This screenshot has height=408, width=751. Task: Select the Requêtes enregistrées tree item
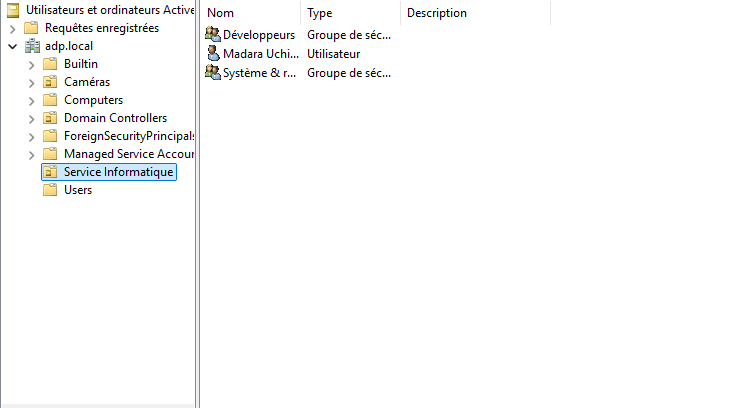pos(102,28)
